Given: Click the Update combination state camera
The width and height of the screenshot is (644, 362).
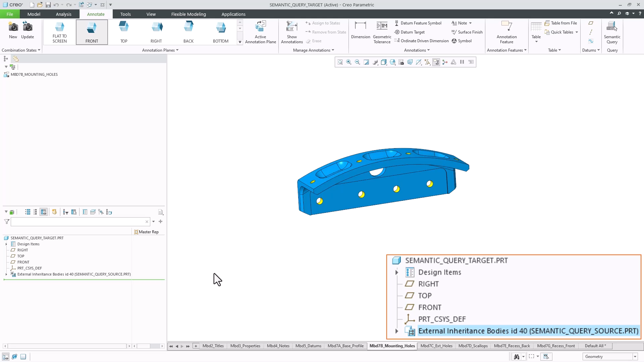Looking at the screenshot, I should (x=28, y=30).
